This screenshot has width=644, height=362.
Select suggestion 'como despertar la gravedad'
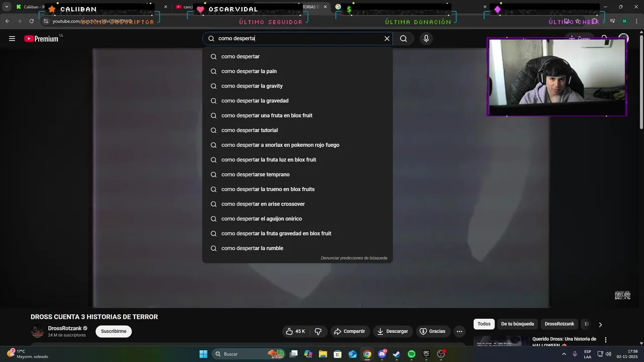(297, 101)
